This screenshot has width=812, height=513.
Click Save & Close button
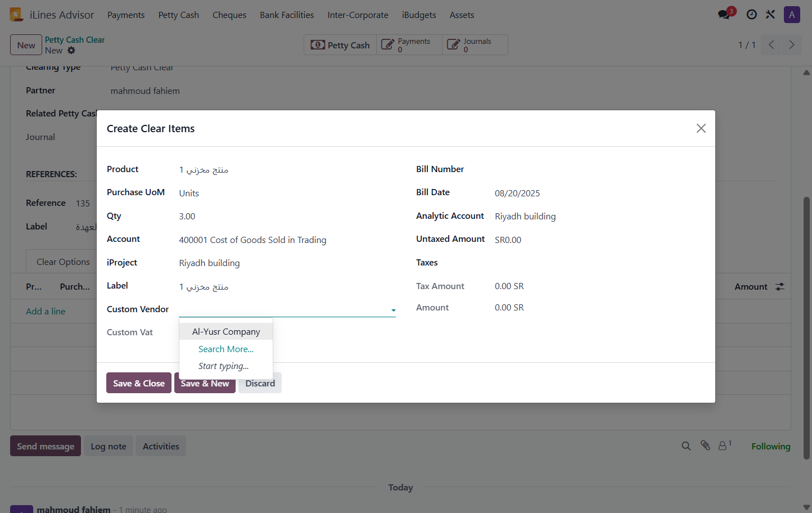click(139, 383)
